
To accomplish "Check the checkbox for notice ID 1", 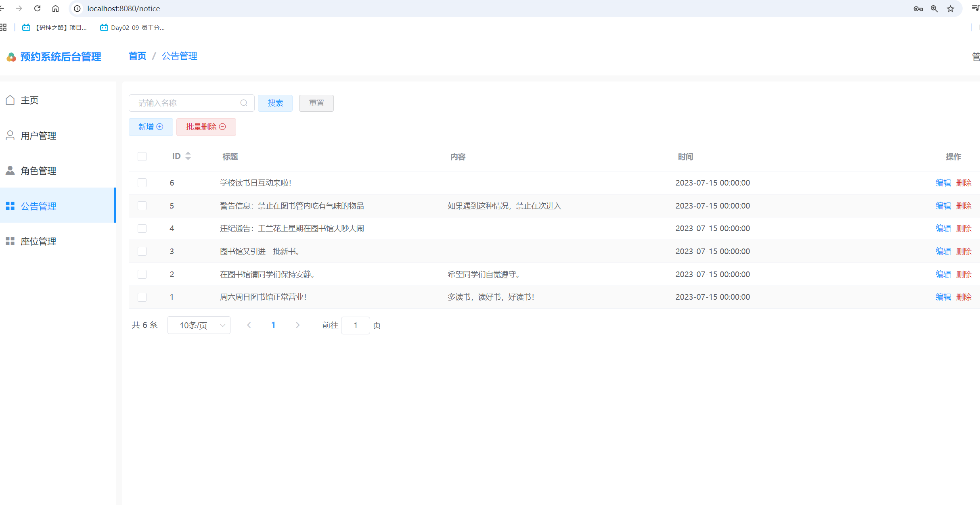I will point(142,297).
